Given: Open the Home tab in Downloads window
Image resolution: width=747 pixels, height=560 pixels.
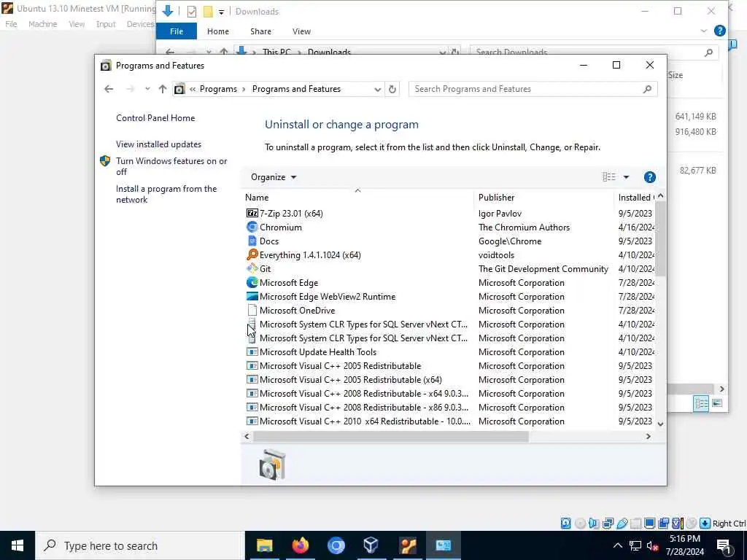Looking at the screenshot, I should point(218,31).
